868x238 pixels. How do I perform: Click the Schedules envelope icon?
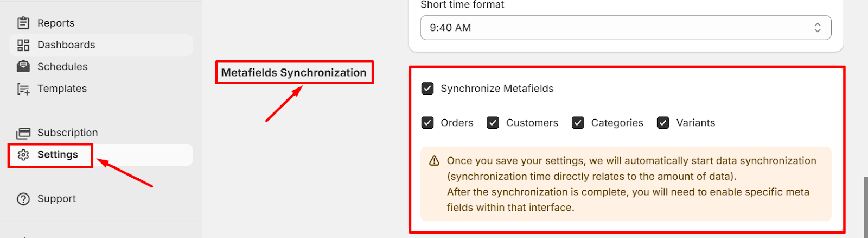click(x=23, y=67)
